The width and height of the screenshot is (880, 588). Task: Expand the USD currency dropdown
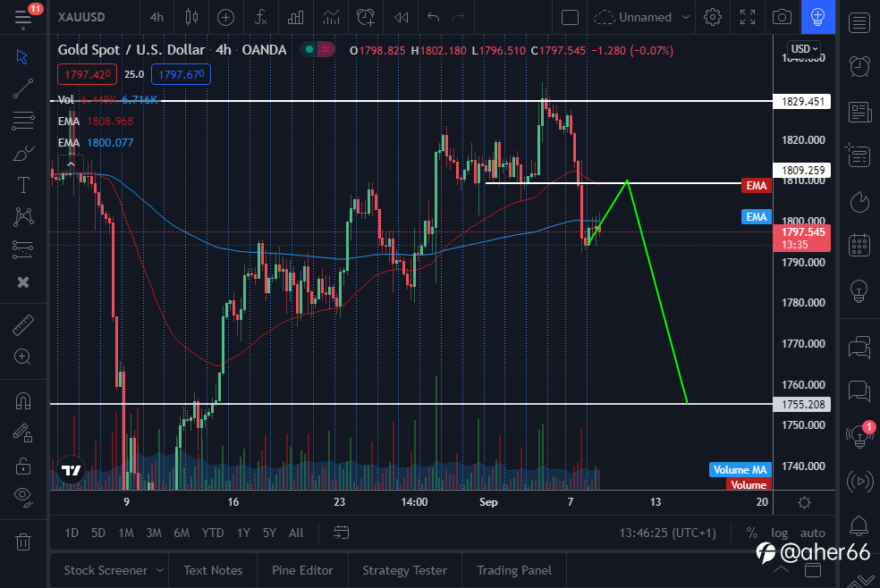804,48
